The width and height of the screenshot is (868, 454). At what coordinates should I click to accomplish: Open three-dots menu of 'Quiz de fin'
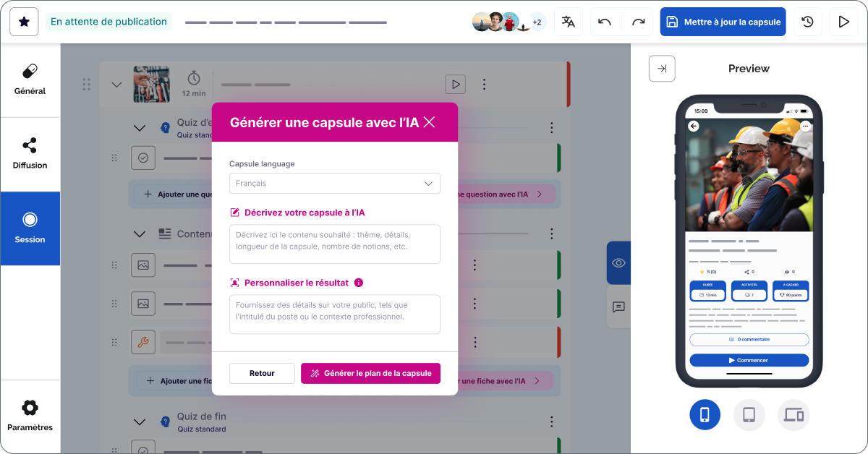(x=551, y=421)
